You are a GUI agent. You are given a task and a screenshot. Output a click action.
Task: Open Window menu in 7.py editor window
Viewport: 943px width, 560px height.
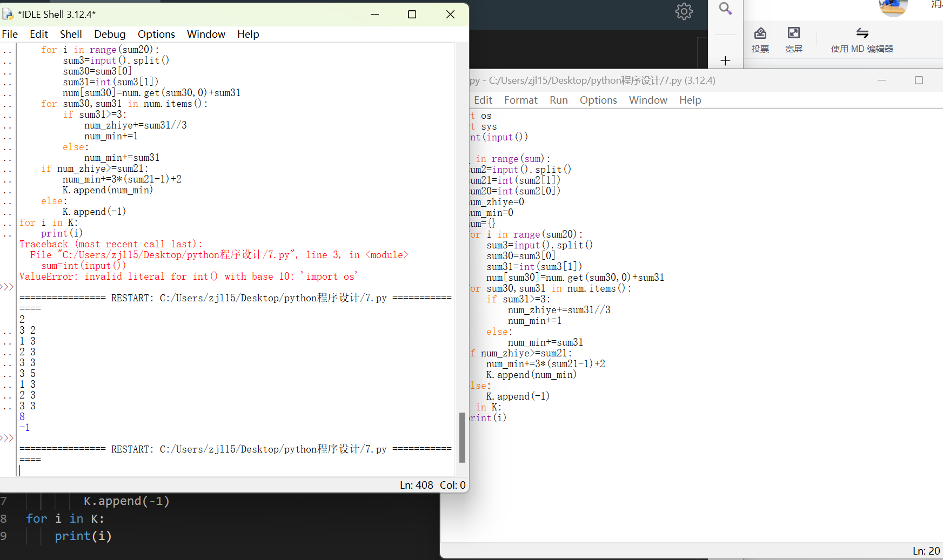(x=648, y=100)
